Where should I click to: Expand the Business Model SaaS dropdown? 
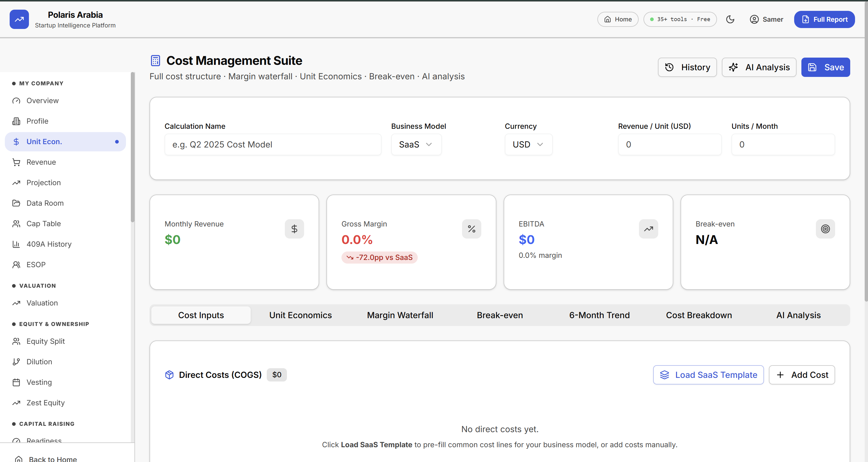point(416,144)
